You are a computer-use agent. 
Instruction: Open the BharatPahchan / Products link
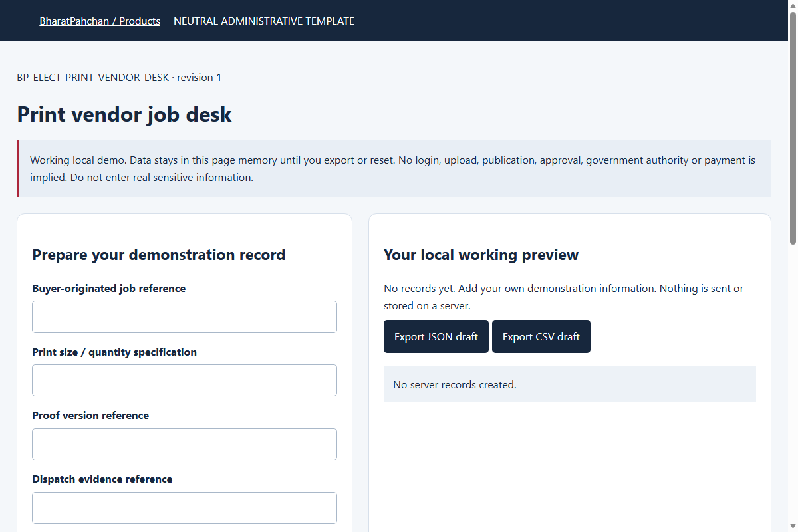click(x=100, y=21)
